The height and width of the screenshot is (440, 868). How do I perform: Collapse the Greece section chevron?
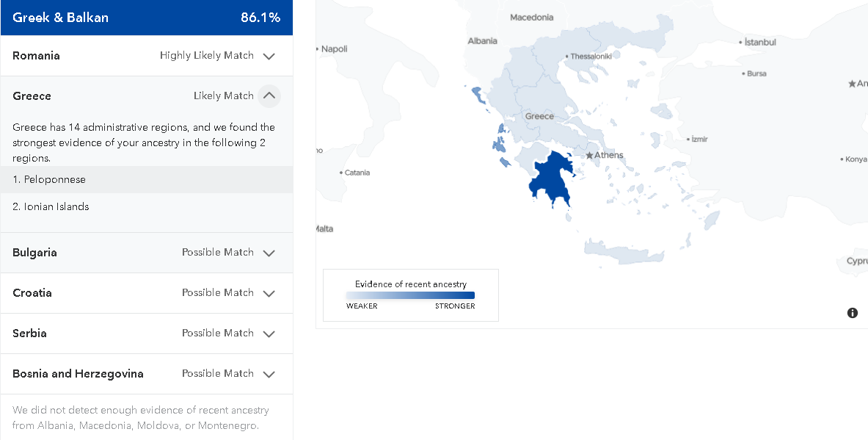(269, 96)
